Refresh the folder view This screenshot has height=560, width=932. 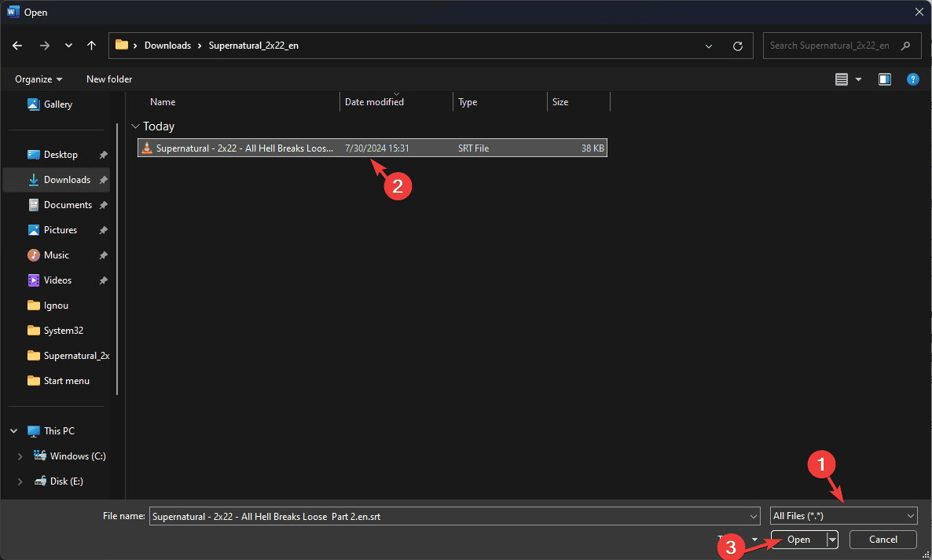(x=738, y=46)
